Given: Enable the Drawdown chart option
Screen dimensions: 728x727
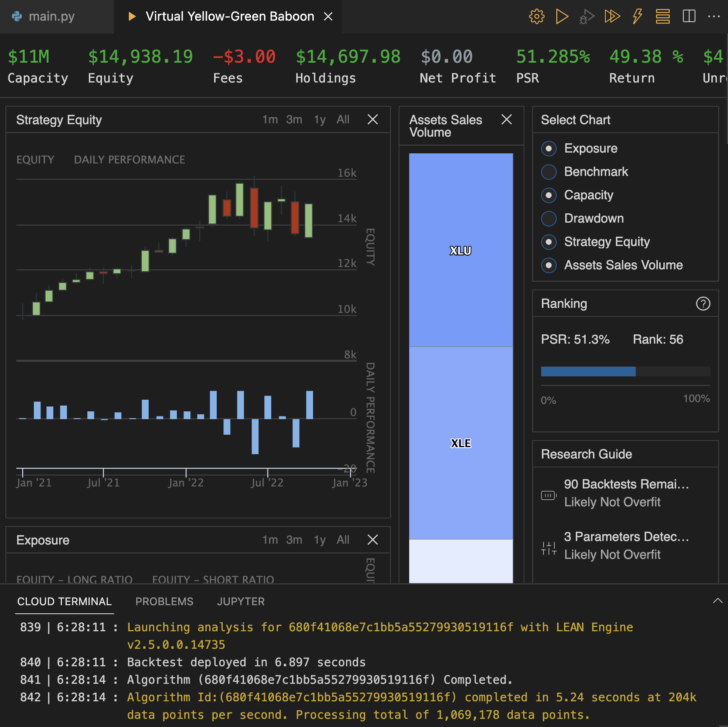Looking at the screenshot, I should pos(549,219).
